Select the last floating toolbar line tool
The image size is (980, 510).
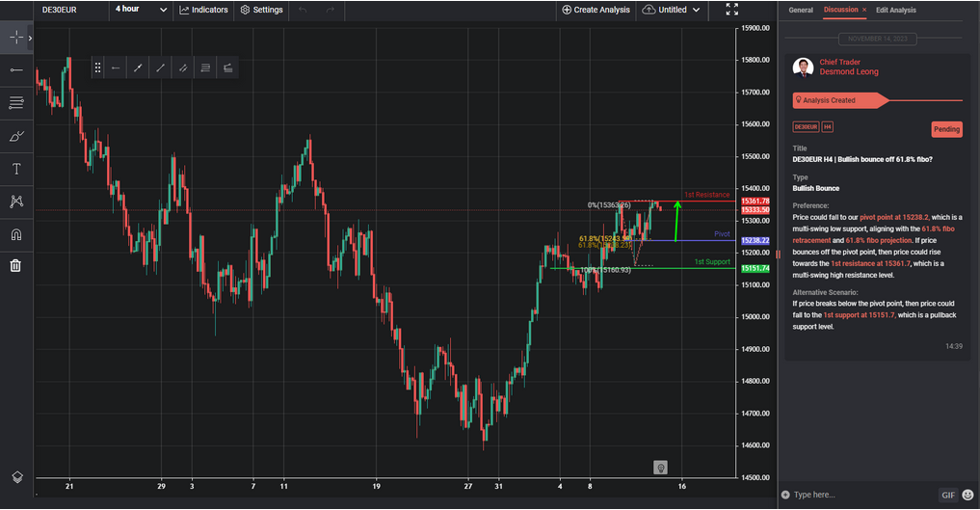(x=228, y=68)
